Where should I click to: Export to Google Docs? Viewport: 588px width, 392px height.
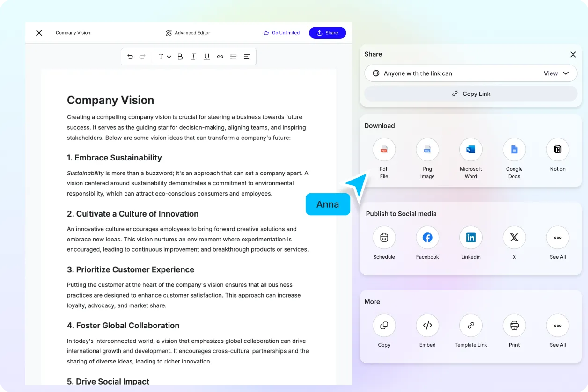(x=514, y=150)
